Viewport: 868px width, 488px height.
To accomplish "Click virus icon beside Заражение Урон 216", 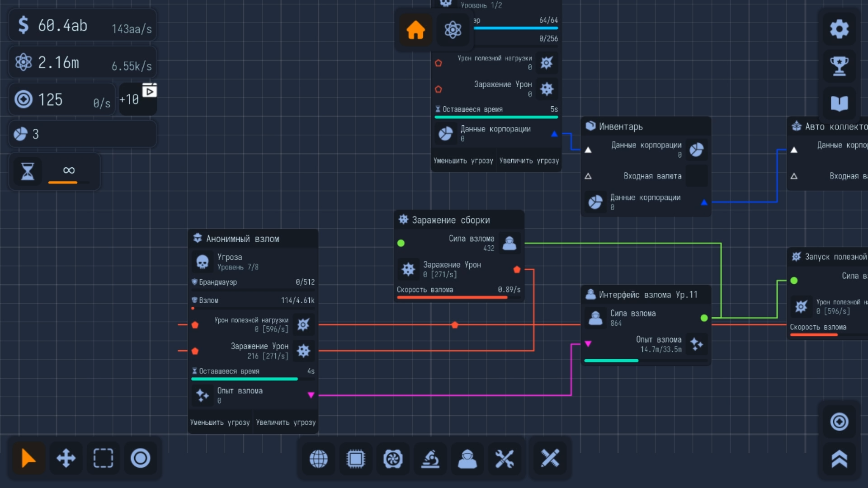I will [303, 351].
